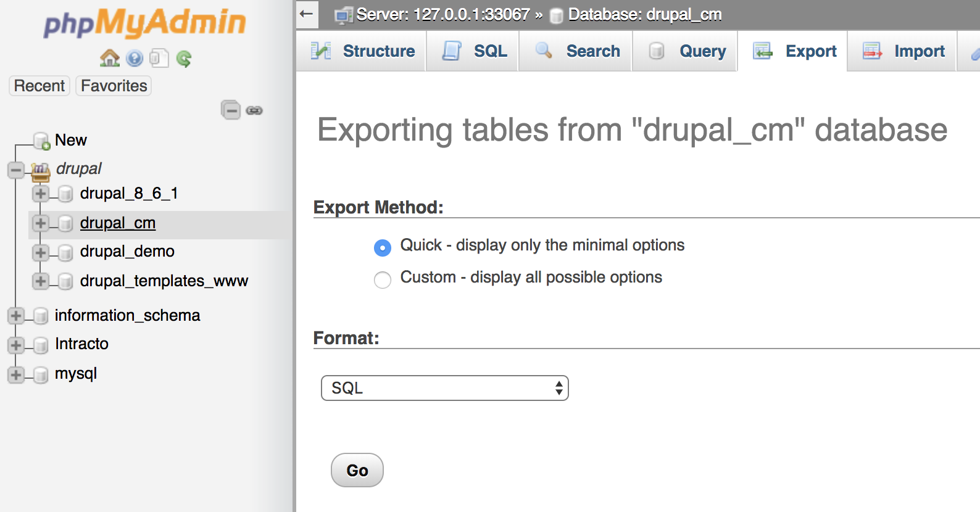The width and height of the screenshot is (980, 512).
Task: Expand the mysql database node
Action: point(16,374)
